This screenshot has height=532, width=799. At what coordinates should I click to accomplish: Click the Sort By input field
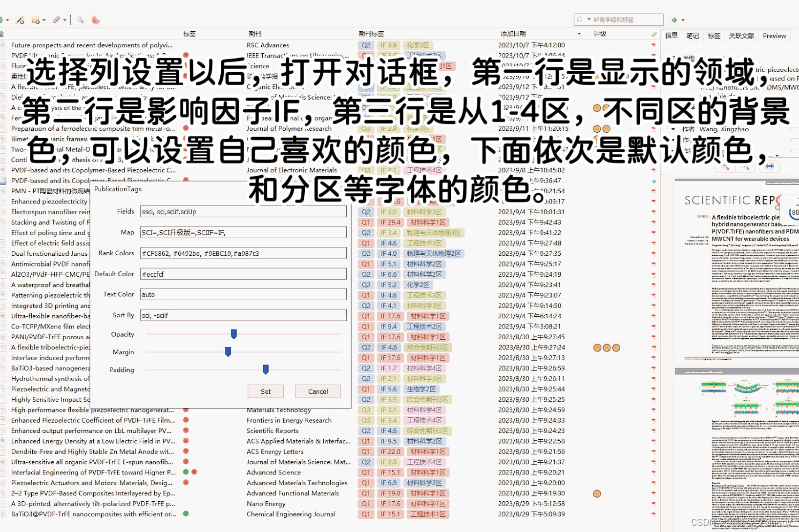pyautogui.click(x=243, y=315)
